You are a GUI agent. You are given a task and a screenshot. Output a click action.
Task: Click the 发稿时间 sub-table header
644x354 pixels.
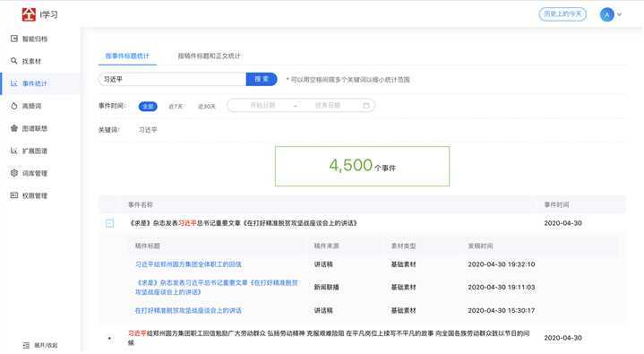480,246
